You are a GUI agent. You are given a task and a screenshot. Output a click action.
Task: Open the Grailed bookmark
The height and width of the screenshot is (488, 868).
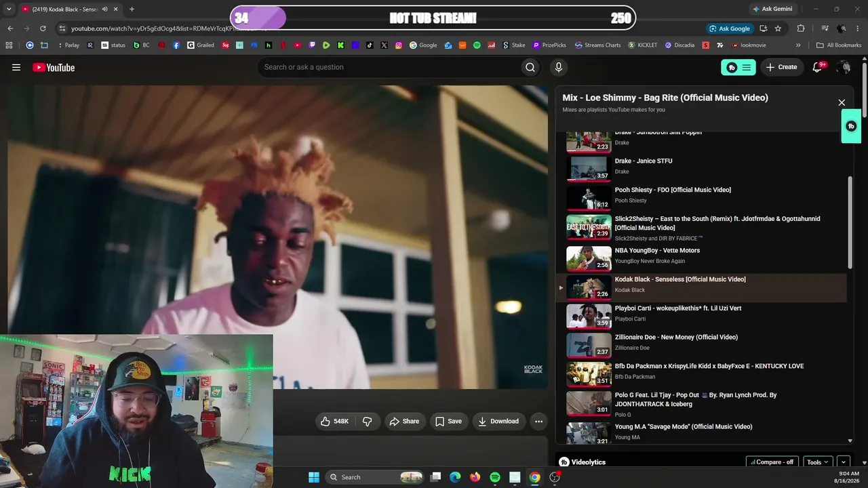click(x=201, y=45)
